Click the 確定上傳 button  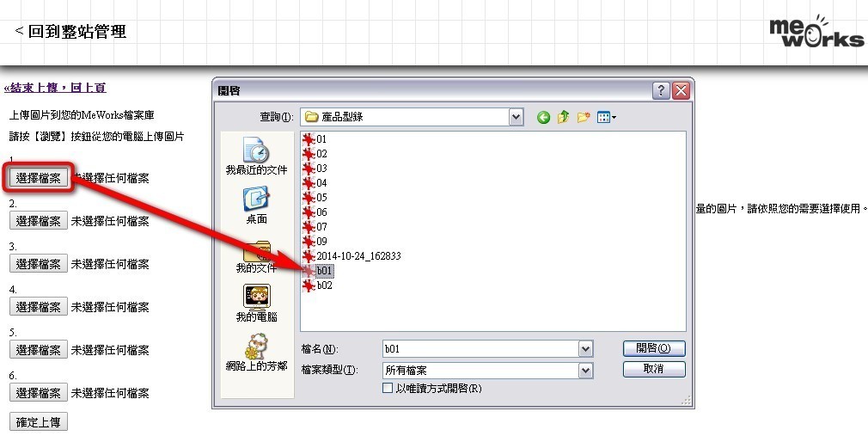pyautogui.click(x=38, y=422)
